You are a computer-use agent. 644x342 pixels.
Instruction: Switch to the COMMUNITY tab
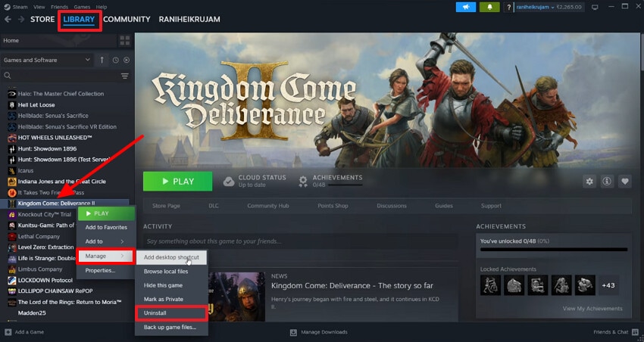[x=127, y=19]
